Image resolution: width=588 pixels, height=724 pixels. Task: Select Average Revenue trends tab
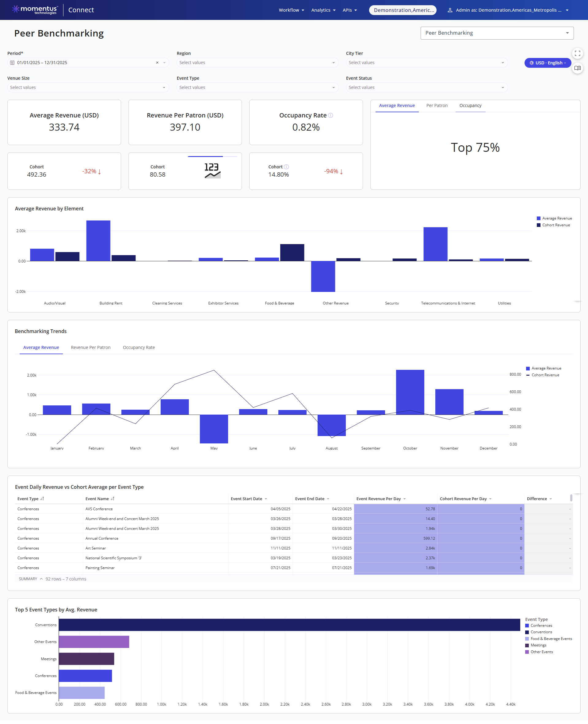(41, 347)
